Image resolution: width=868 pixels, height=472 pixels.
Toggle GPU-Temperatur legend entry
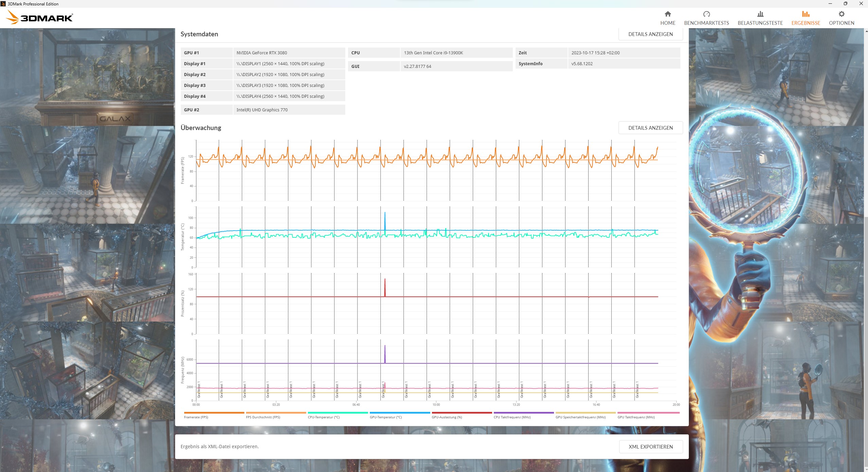point(385,417)
